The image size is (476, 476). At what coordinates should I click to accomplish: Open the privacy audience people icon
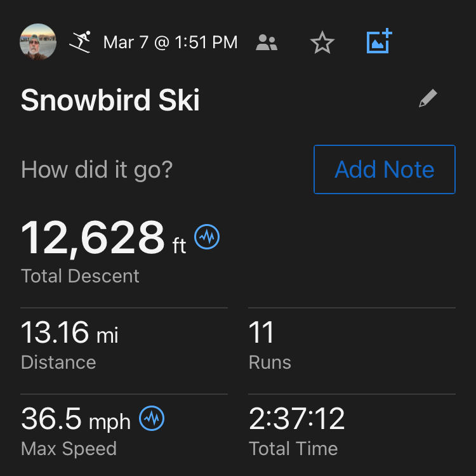tap(267, 43)
